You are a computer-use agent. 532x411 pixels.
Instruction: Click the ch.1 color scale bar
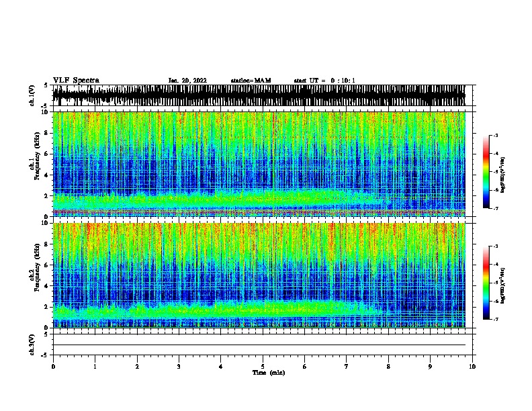pyautogui.click(x=486, y=172)
